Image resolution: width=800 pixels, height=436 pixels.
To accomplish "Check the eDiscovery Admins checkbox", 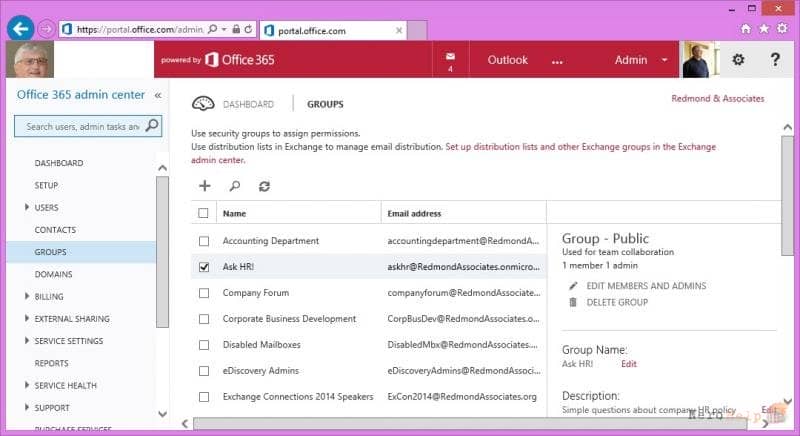I will tap(204, 371).
